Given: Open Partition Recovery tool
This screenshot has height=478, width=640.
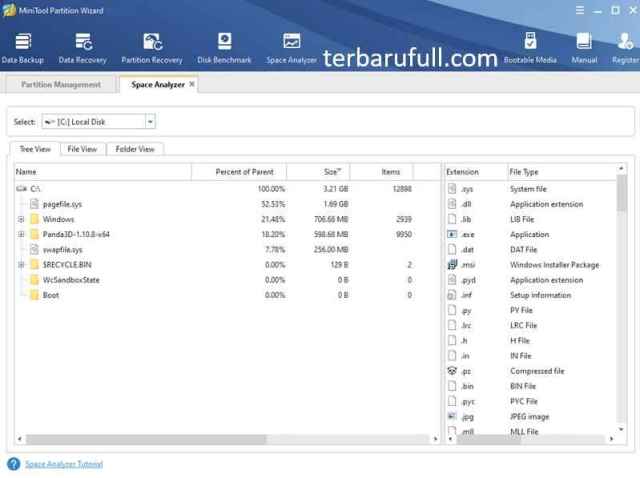Looking at the screenshot, I should 152,48.
